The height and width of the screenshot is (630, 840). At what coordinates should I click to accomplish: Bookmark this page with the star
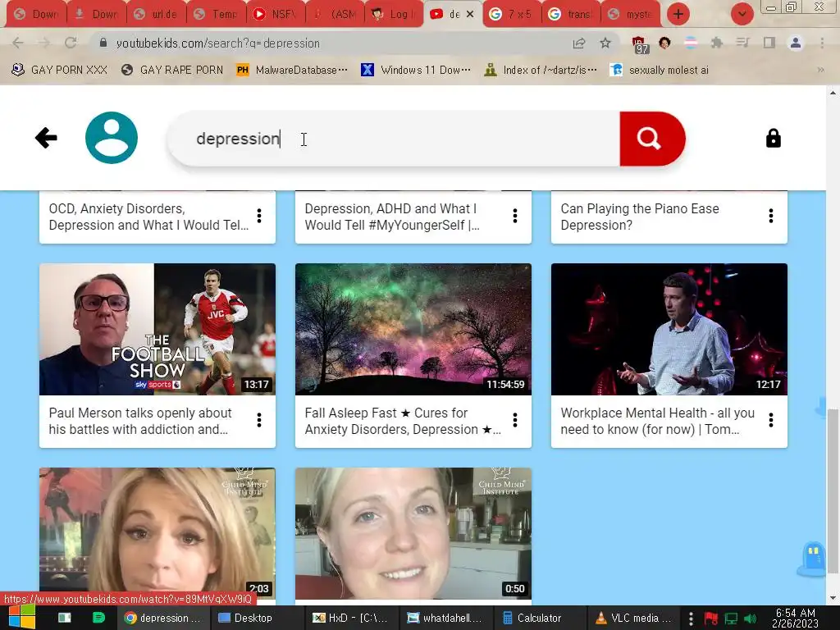point(605,43)
